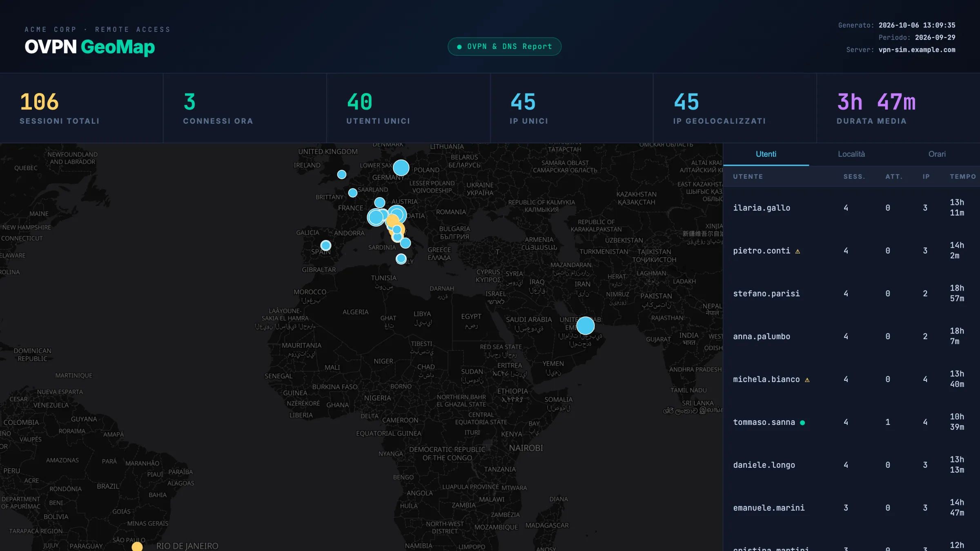Click the 45 IP Geolocalizzati card
This screenshot has width=980, height=551.
click(735, 108)
